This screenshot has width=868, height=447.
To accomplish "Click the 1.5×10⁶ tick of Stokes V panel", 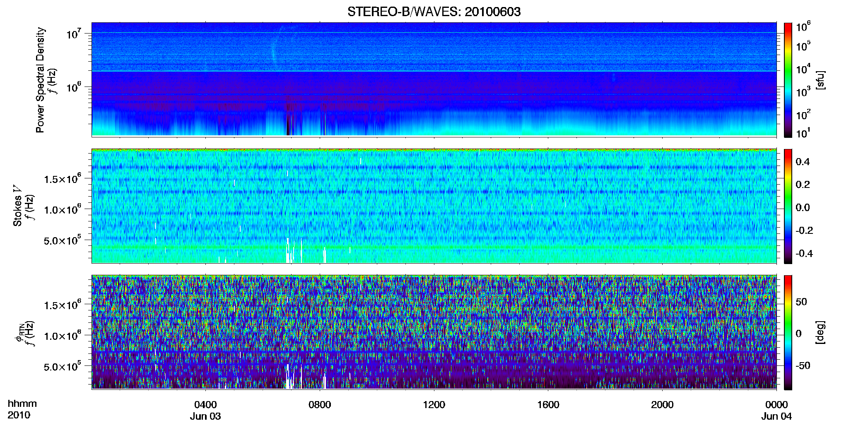I will point(63,178).
